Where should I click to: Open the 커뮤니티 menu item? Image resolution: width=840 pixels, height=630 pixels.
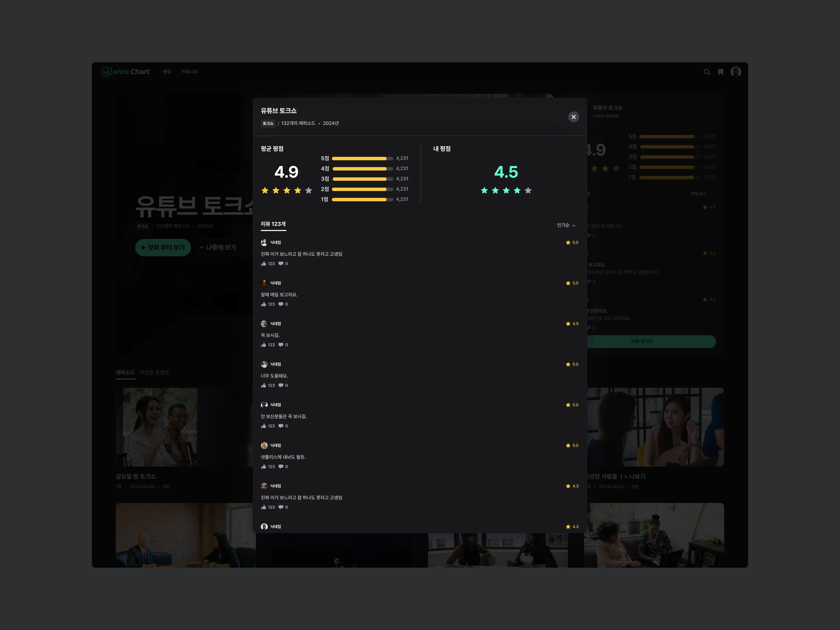coord(189,72)
